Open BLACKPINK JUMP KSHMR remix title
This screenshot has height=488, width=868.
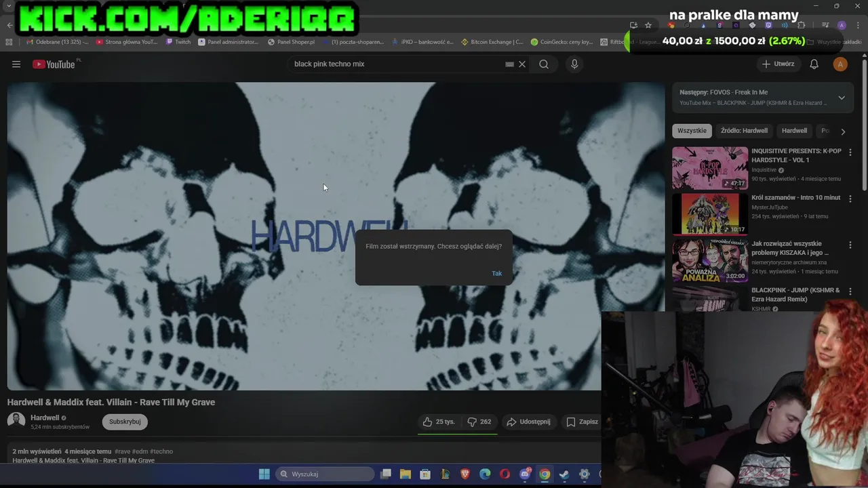point(795,294)
